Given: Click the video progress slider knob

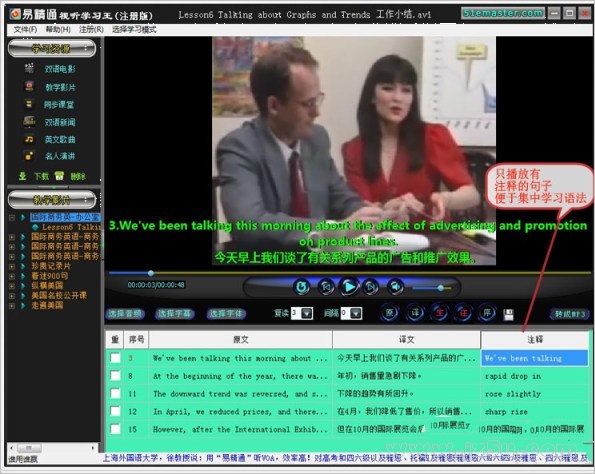Looking at the screenshot, I should (x=151, y=273).
